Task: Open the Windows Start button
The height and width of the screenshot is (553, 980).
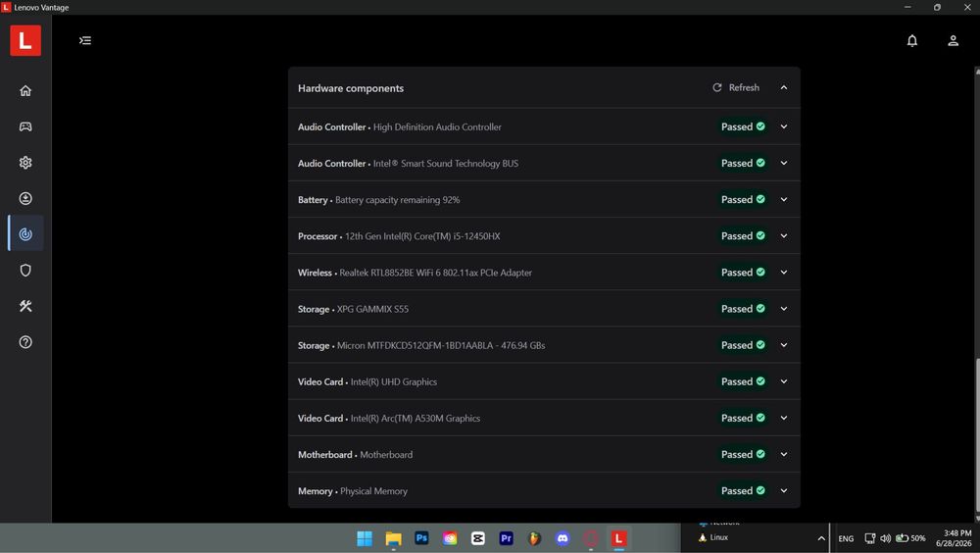Action: coord(365,538)
